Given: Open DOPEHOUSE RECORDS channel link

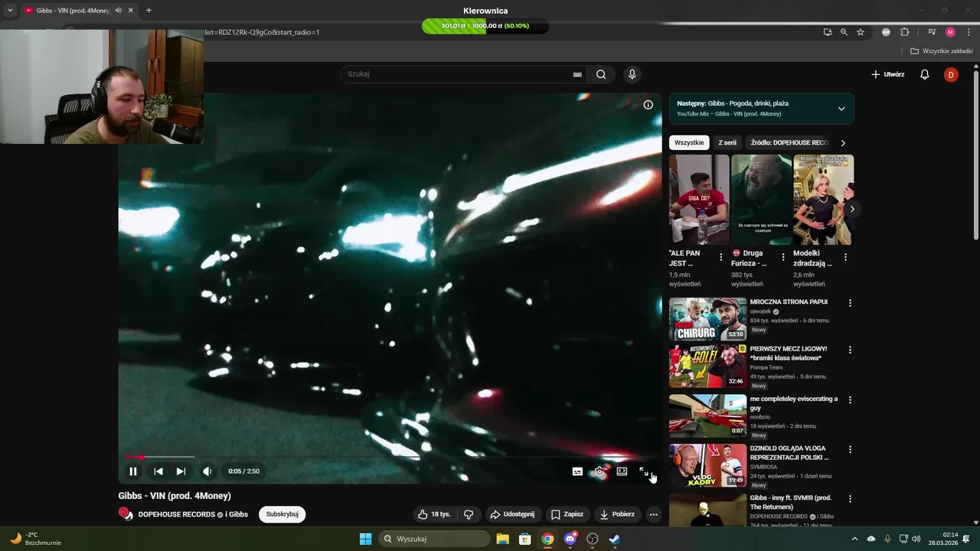Looking at the screenshot, I should coord(176,514).
